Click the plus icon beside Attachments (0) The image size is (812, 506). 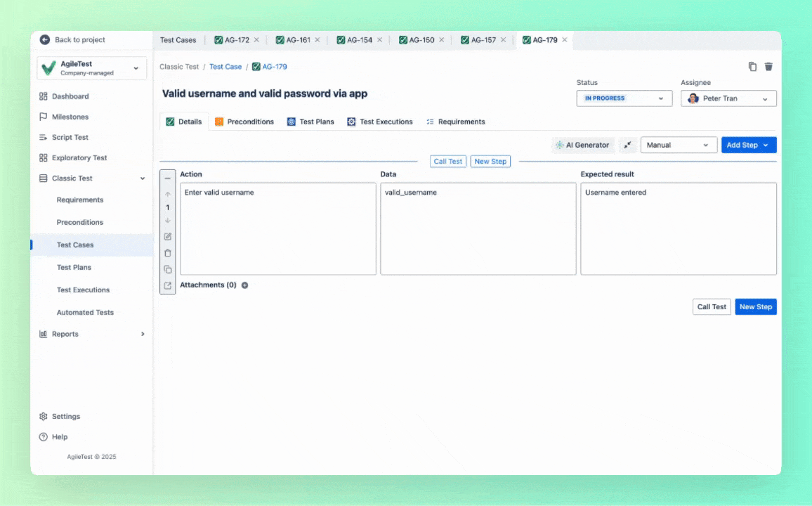244,285
